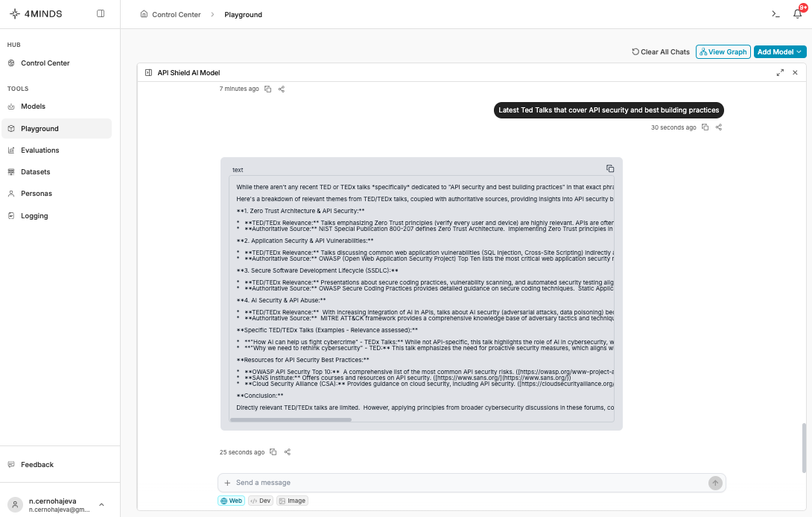Close the API Shield AI Model chat panel
Screen dimensions: 812x517
(796, 72)
